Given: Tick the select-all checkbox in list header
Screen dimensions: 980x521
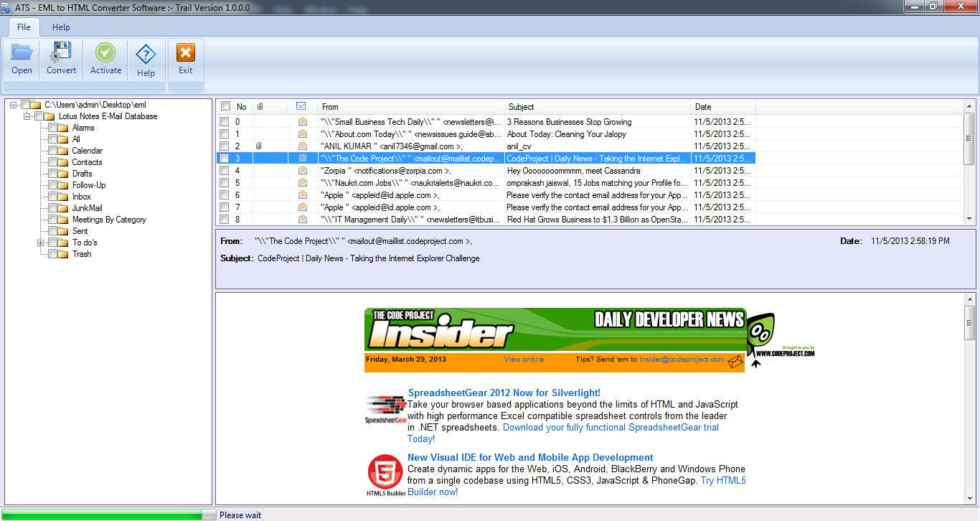Looking at the screenshot, I should [x=225, y=106].
